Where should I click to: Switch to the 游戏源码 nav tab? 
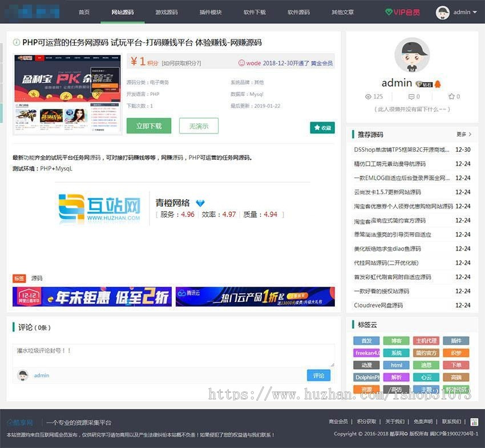166,11
